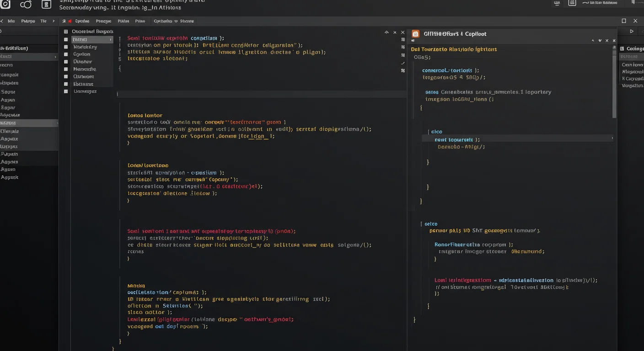Maximize the window using the square button
This screenshot has height=351, width=644.
(624, 21)
